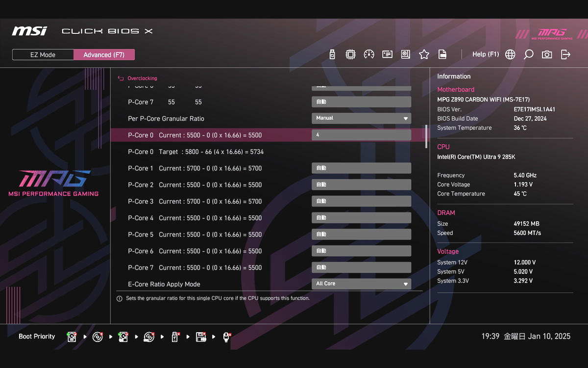Select floppy disk boot priority icon

pyautogui.click(x=201, y=337)
